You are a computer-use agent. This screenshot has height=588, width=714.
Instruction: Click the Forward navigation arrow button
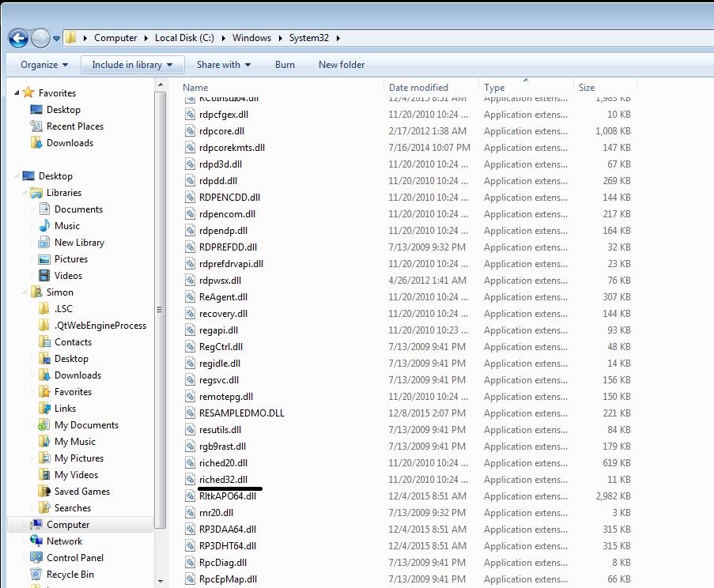tap(40, 38)
